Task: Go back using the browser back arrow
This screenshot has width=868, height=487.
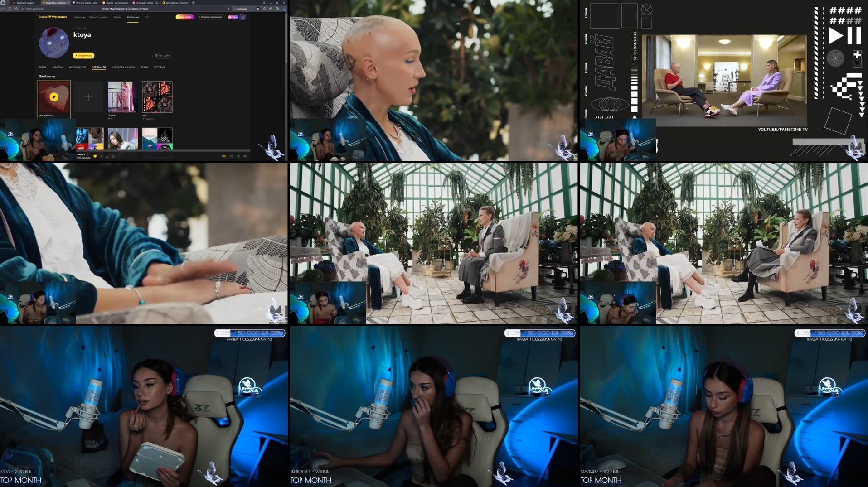Action: (x=3, y=9)
